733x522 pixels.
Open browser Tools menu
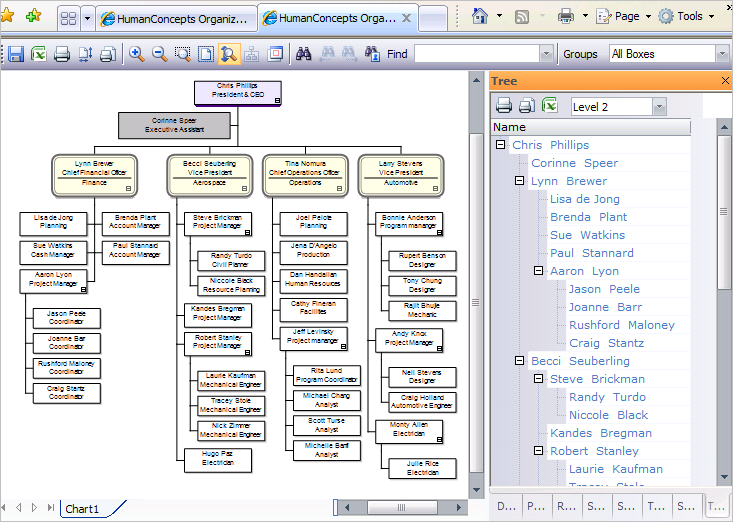[x=686, y=16]
